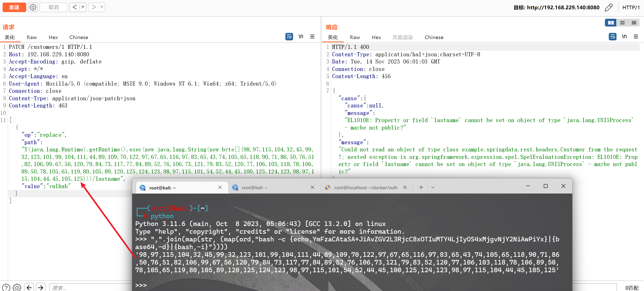Click the HTTP/1.1 400 status line
The width and height of the screenshot is (644, 291).
350,47
